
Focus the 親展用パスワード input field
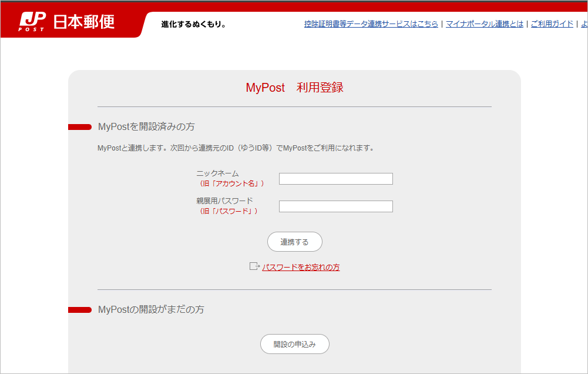335,206
